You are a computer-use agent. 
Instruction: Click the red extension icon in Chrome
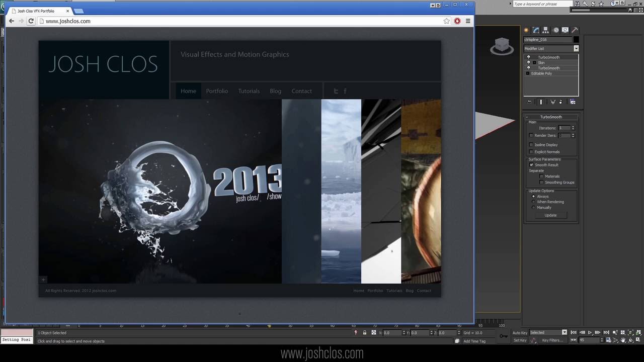pos(457,21)
